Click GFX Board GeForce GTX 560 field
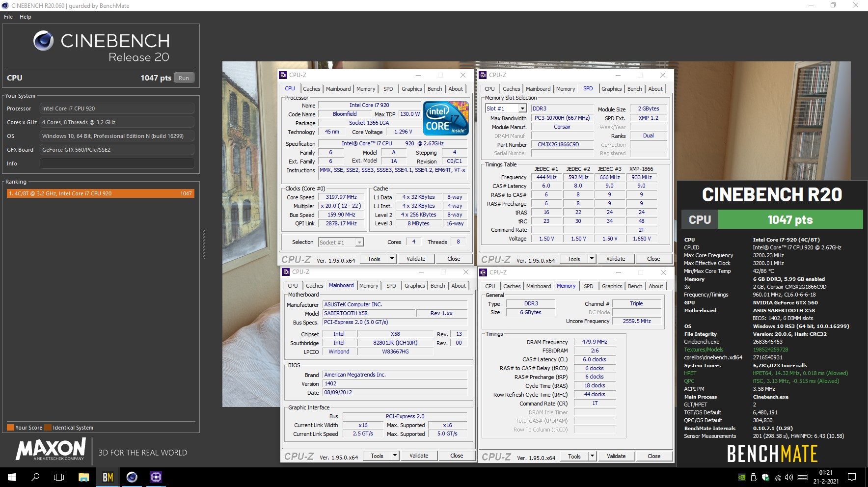 coord(117,150)
